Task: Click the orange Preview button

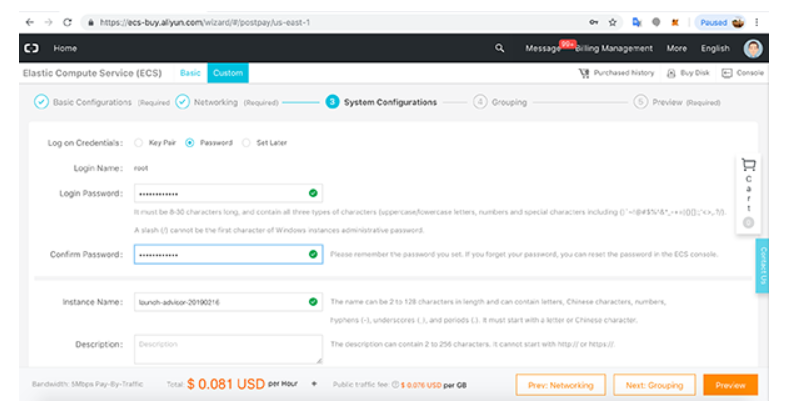Action: [730, 385]
